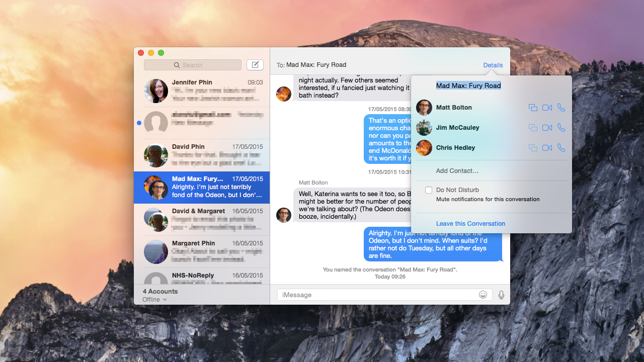Click "You named the conversation" notice

[390, 270]
